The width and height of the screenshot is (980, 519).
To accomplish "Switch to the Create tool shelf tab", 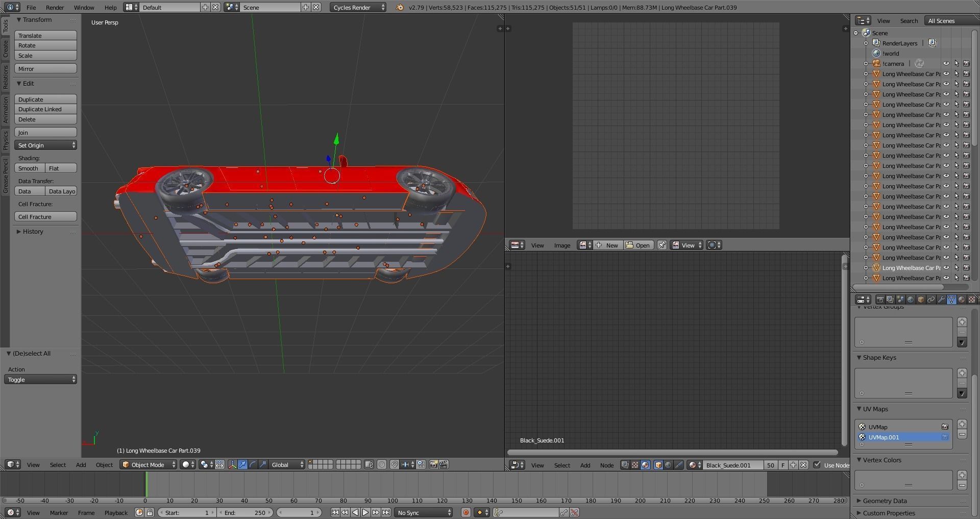I will (5, 48).
